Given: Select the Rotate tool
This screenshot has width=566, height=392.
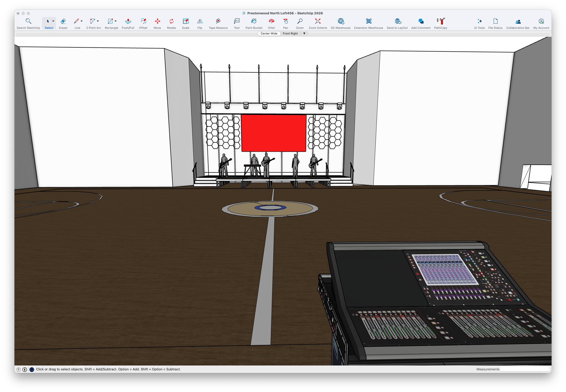Looking at the screenshot, I should click(x=171, y=23).
